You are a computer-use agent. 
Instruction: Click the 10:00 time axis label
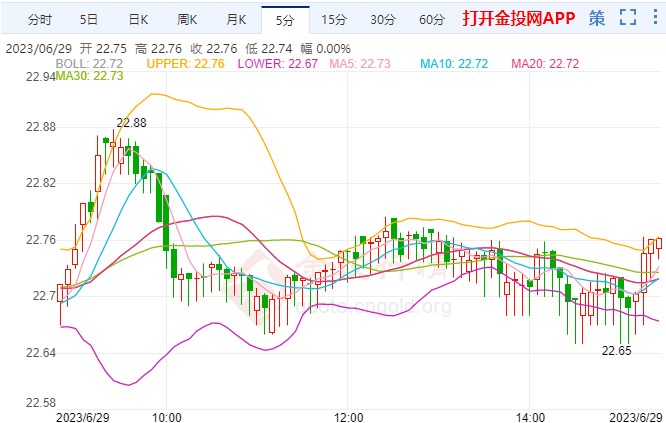(166, 417)
